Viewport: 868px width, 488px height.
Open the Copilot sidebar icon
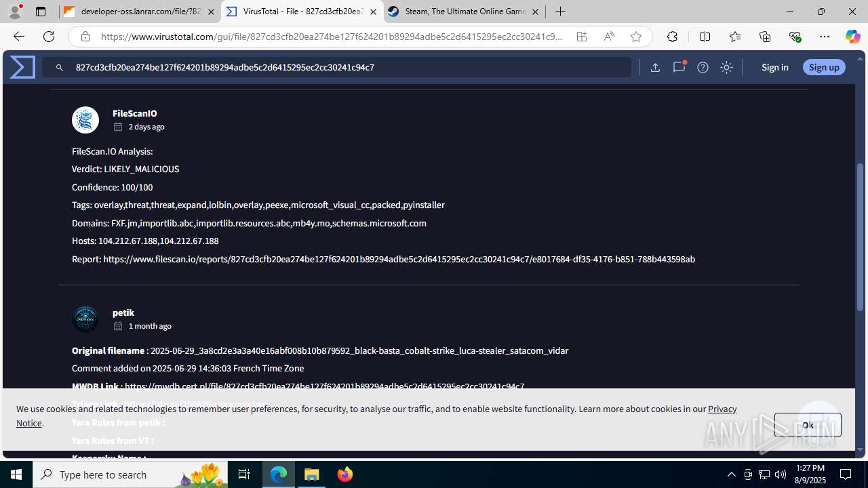pos(852,37)
